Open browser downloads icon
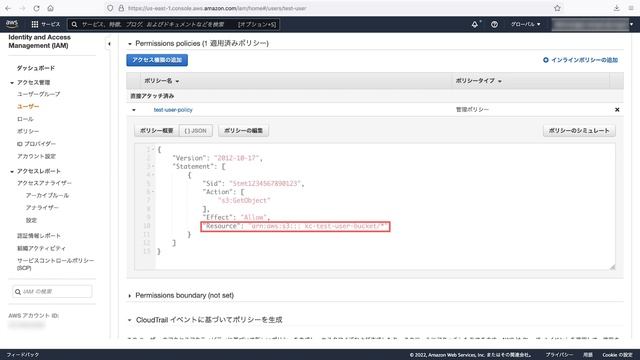 (x=616, y=8)
